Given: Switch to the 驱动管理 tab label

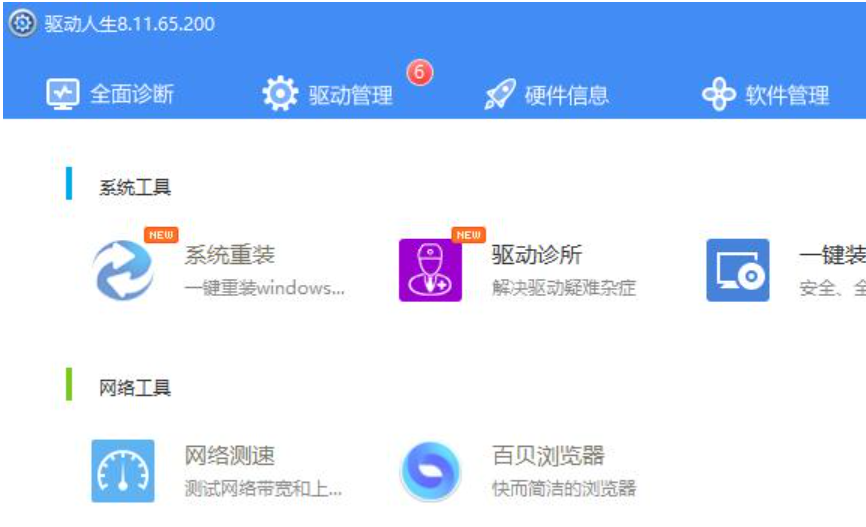Looking at the screenshot, I should point(350,95).
